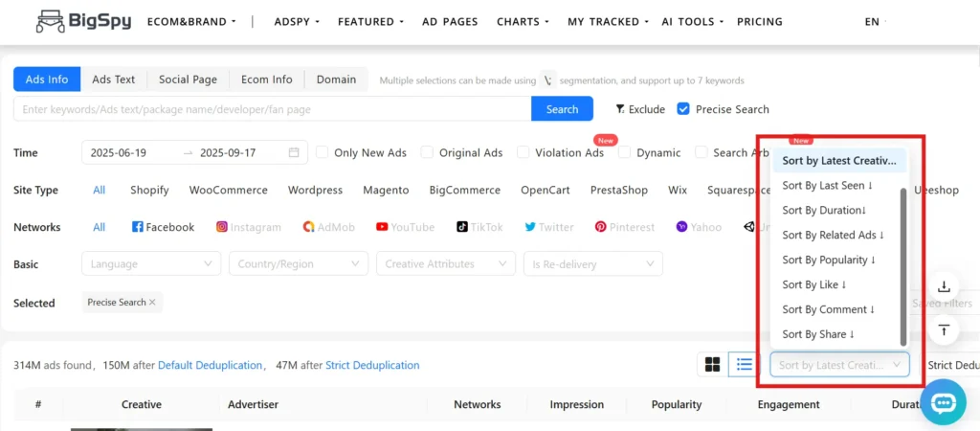Click the download export icon
This screenshot has width=980, height=431.
point(944,287)
